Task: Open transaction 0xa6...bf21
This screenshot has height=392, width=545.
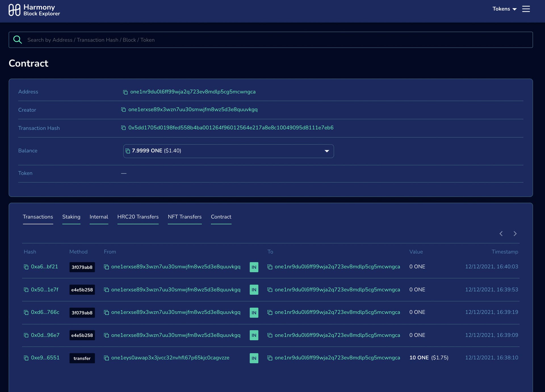Action: [x=44, y=267]
